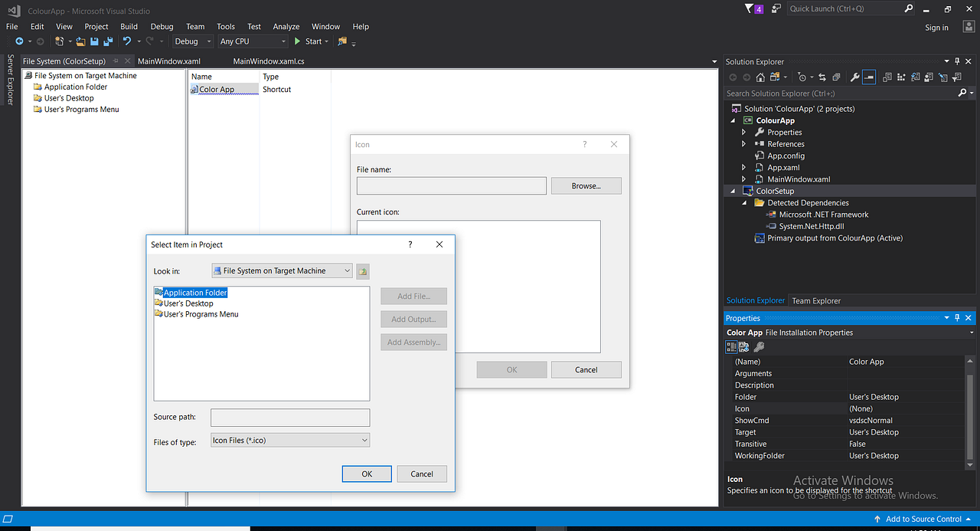Screen dimensions: 980x531
Task: Click the Home icon in Solution Explorer
Action: (760, 77)
